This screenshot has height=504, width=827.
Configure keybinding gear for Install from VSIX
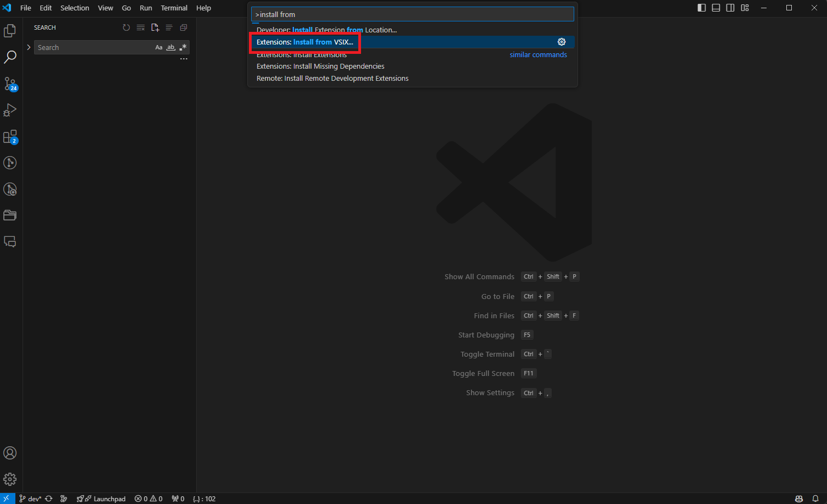click(562, 42)
